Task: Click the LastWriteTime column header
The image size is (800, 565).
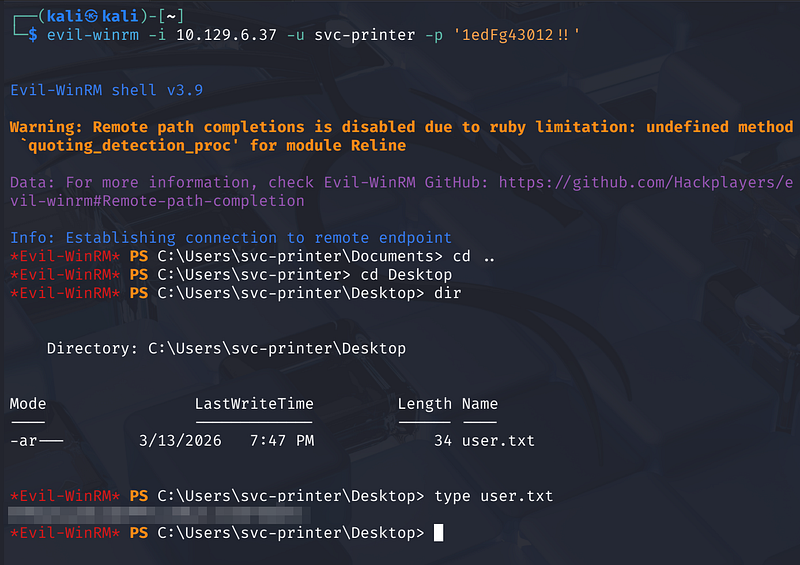Action: 254,404
